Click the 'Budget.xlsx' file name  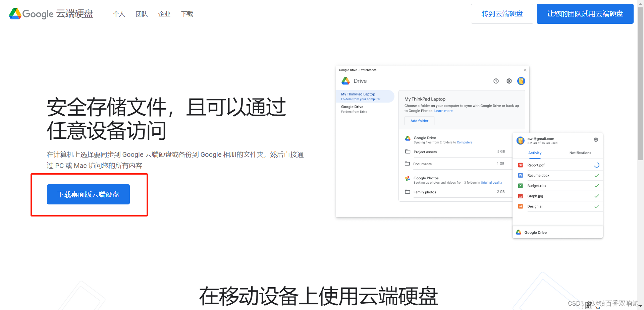coord(537,186)
